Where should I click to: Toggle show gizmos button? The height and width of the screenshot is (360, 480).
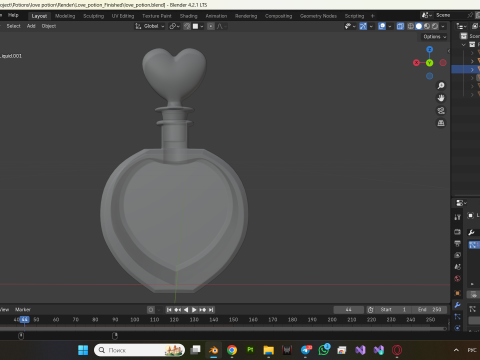363,26
